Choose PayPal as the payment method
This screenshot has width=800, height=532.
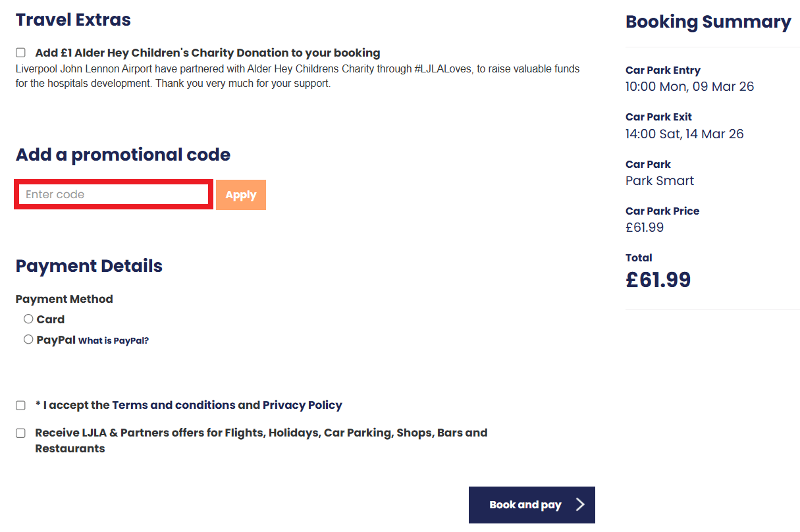coord(28,339)
